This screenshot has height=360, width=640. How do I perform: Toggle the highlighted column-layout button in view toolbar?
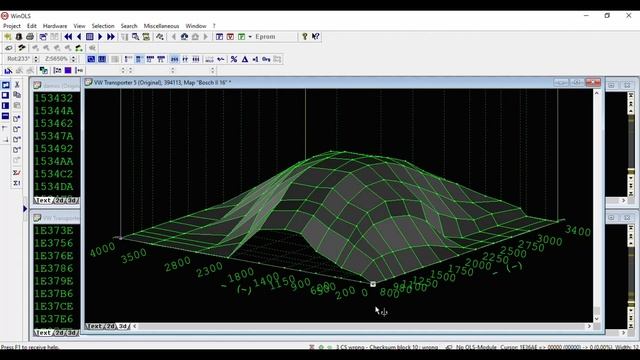(x=139, y=59)
